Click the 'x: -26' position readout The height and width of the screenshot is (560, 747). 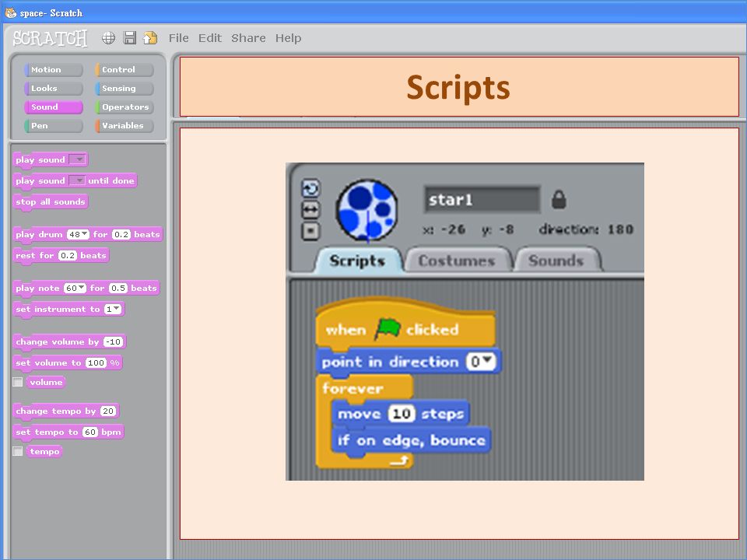444,229
